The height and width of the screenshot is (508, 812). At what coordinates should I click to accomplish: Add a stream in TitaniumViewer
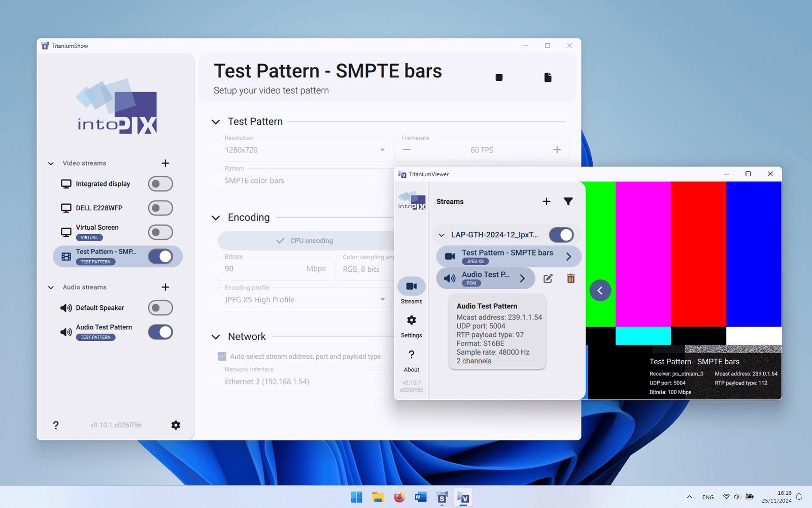[x=547, y=202]
